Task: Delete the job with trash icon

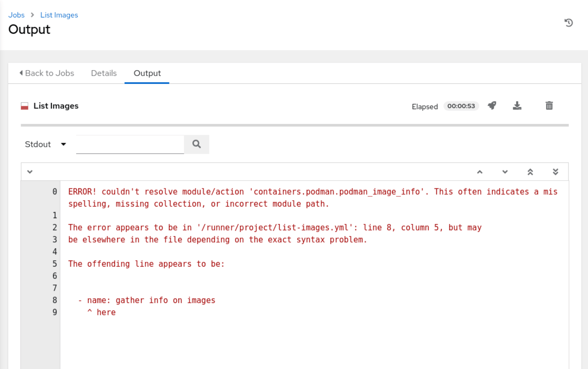Action: click(x=549, y=106)
